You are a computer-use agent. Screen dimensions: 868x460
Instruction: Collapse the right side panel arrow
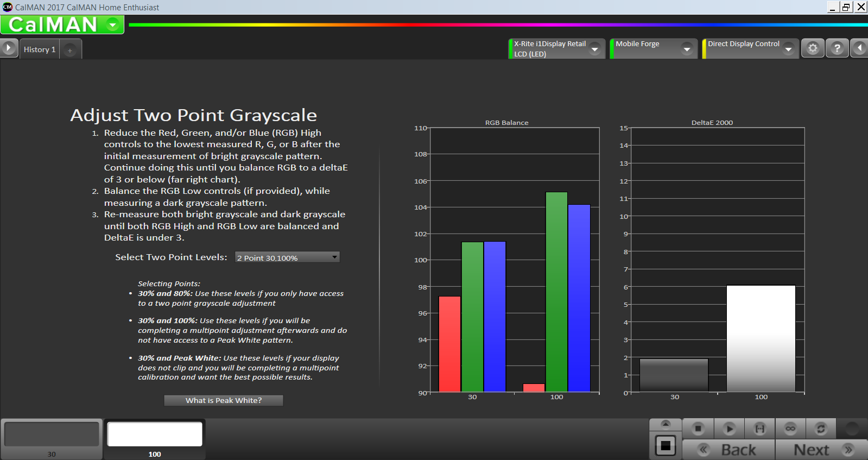coord(859,48)
